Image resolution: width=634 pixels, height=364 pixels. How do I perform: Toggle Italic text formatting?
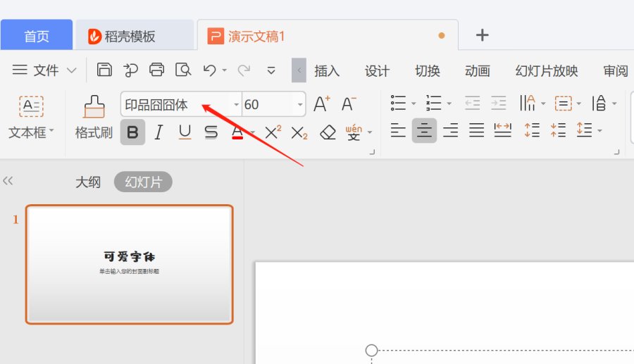158,132
